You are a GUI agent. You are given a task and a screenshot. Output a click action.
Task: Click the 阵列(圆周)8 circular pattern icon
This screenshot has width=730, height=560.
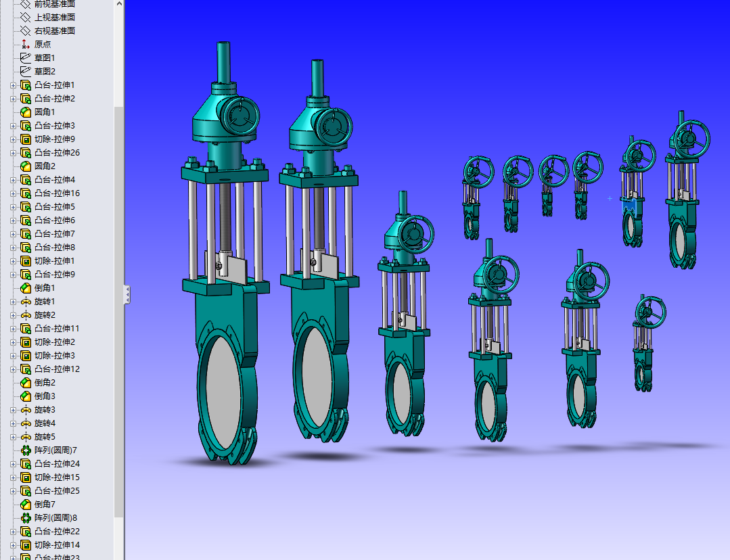pos(26,517)
